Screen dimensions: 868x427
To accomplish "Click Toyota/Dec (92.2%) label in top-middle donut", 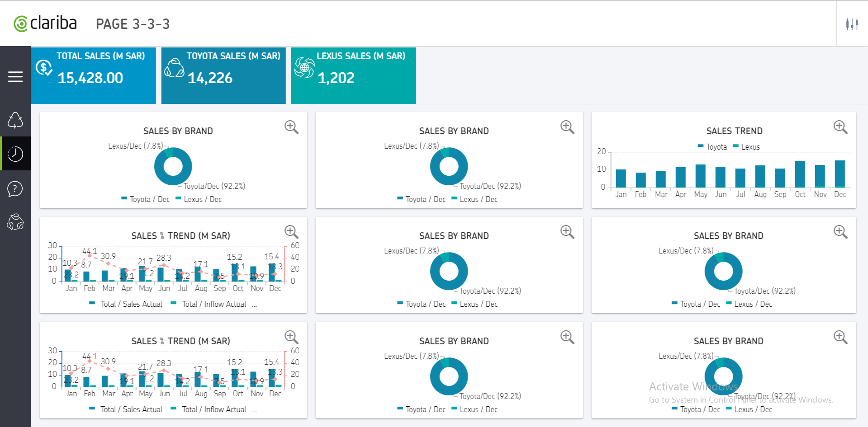I will (490, 186).
